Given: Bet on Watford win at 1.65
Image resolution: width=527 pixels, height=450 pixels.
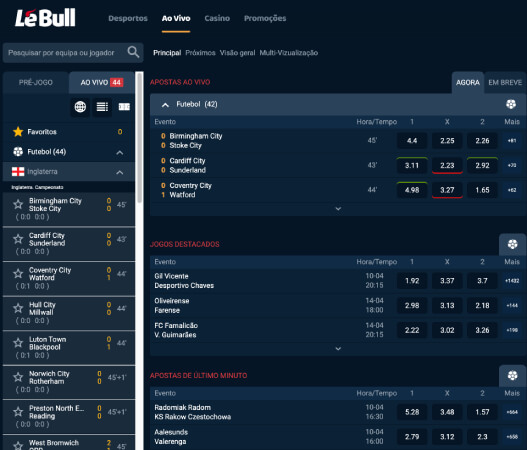Looking at the screenshot, I should 482,190.
